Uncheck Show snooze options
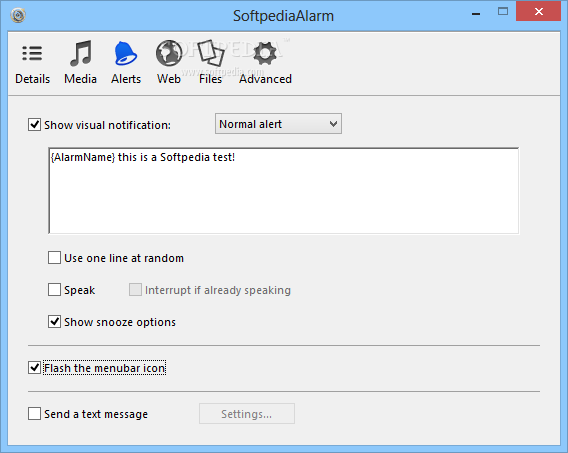 coord(54,322)
